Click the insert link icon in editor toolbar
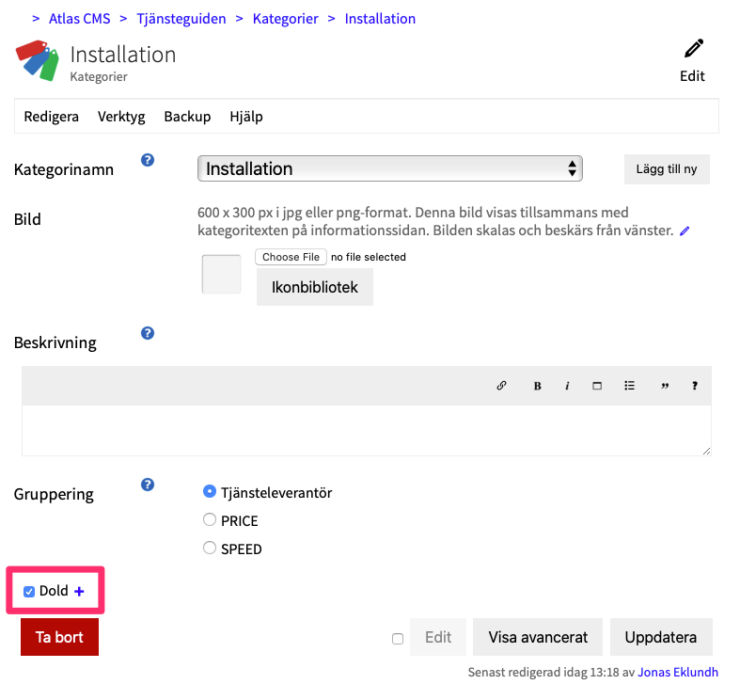The width and height of the screenshot is (740, 700). (x=501, y=386)
